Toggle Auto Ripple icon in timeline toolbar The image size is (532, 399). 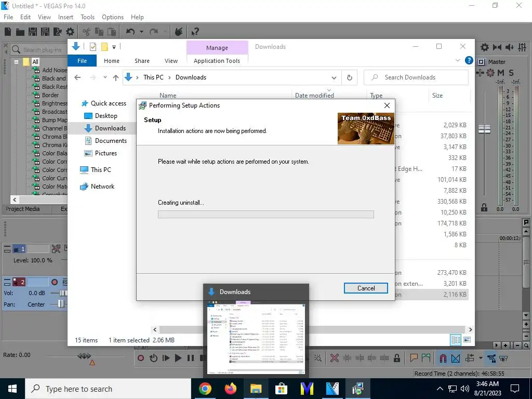(x=470, y=358)
